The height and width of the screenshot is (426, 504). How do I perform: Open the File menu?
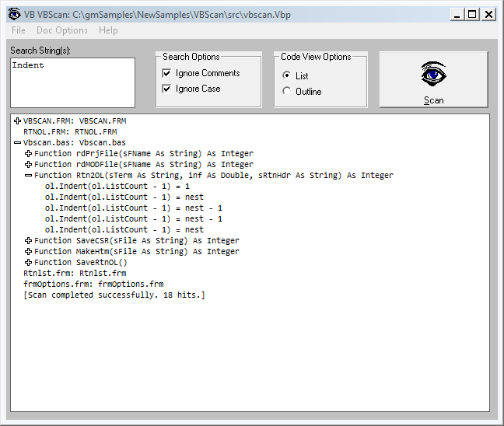point(19,30)
